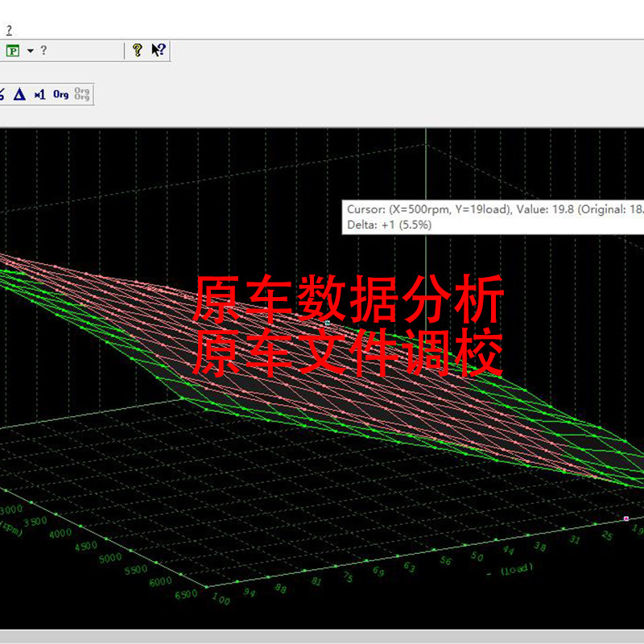The width and height of the screenshot is (644, 644).
Task: Switch to delta difference display mode
Action: (19, 94)
